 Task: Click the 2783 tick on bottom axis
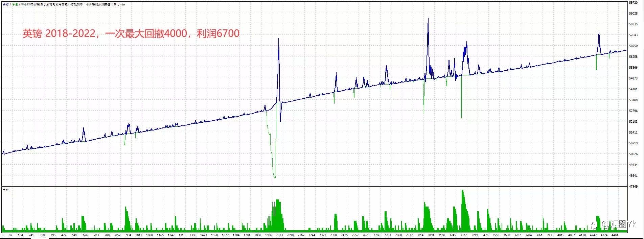[x=388, y=235]
